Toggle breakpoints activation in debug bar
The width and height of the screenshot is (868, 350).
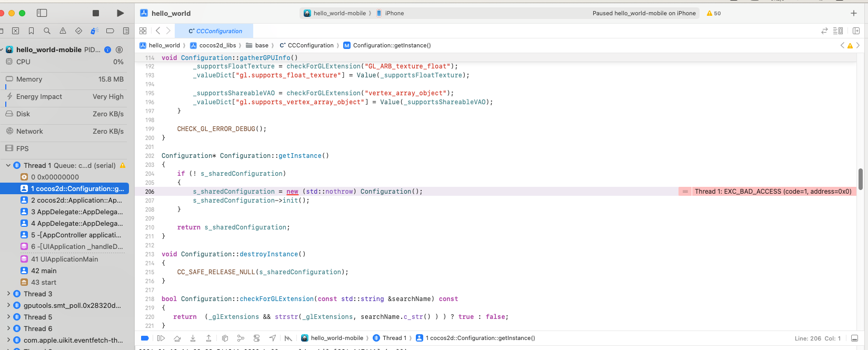(x=145, y=338)
